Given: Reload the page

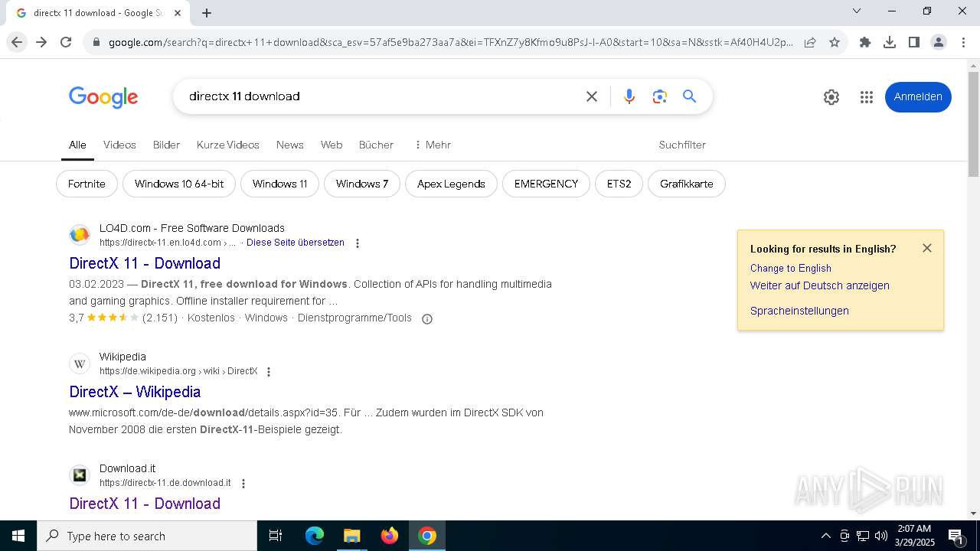Looking at the screenshot, I should tap(66, 42).
